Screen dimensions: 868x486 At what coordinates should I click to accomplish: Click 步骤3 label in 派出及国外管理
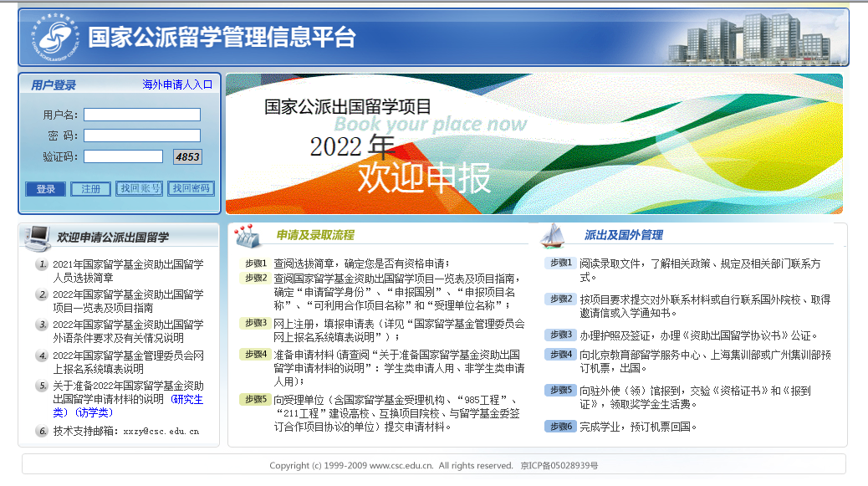[x=560, y=335]
